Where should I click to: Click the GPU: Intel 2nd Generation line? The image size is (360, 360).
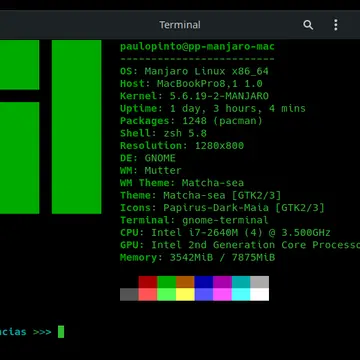(x=240, y=245)
